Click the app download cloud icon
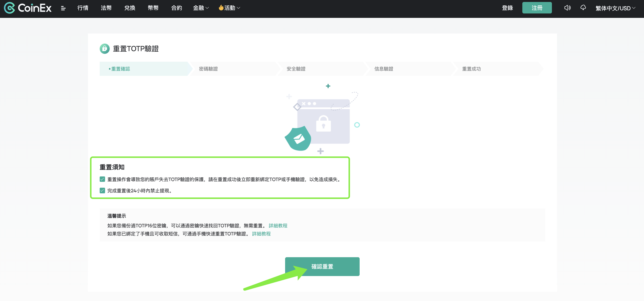Screen dimensions: 644x301 point(583,8)
